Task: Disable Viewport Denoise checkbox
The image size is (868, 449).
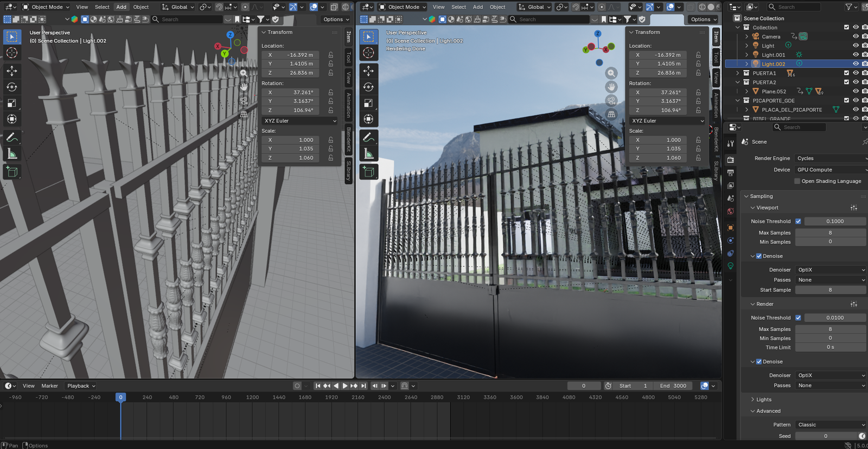Action: (x=759, y=256)
